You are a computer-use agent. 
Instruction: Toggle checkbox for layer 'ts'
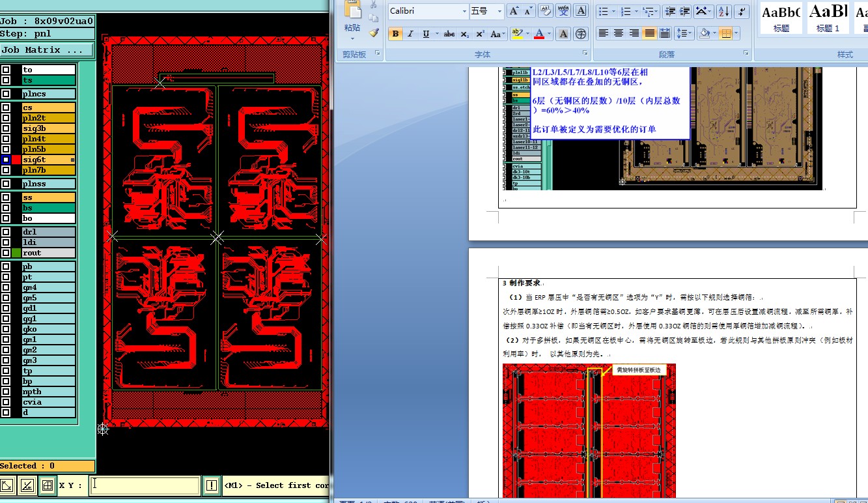[x=6, y=80]
